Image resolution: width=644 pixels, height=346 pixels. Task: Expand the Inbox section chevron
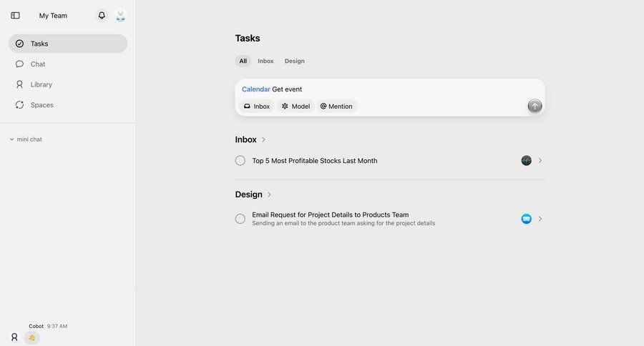click(x=263, y=140)
